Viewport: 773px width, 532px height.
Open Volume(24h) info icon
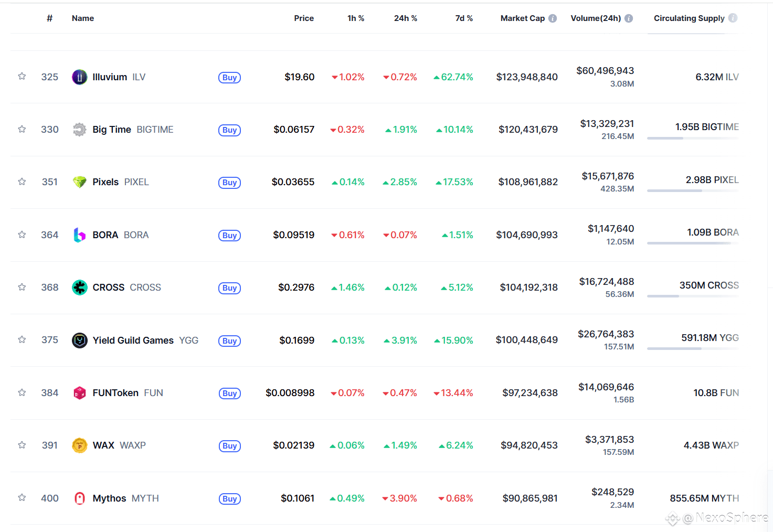click(x=629, y=18)
